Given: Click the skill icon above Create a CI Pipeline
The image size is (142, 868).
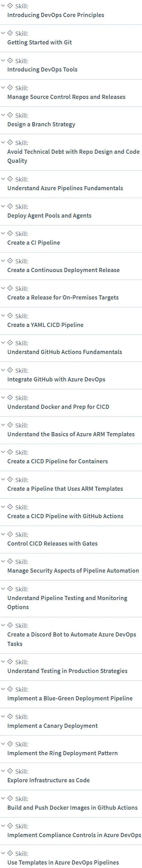Looking at the screenshot, I should click(10, 233).
